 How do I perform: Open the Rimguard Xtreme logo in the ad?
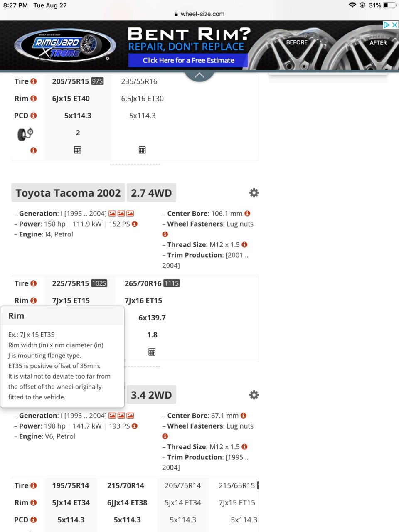[65, 45]
